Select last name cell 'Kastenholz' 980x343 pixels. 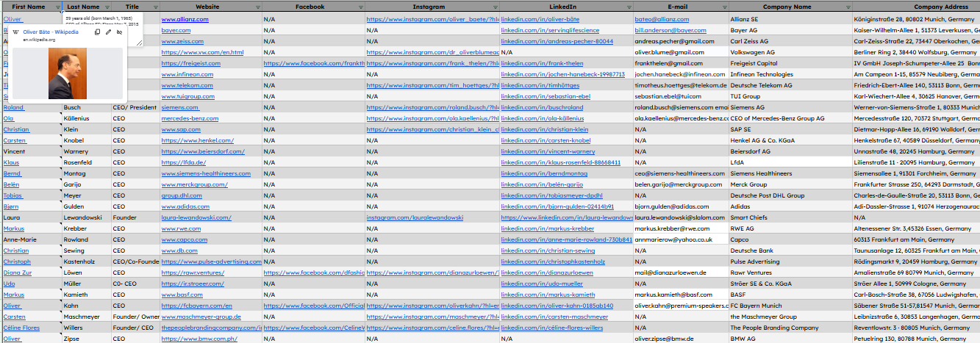(87, 261)
